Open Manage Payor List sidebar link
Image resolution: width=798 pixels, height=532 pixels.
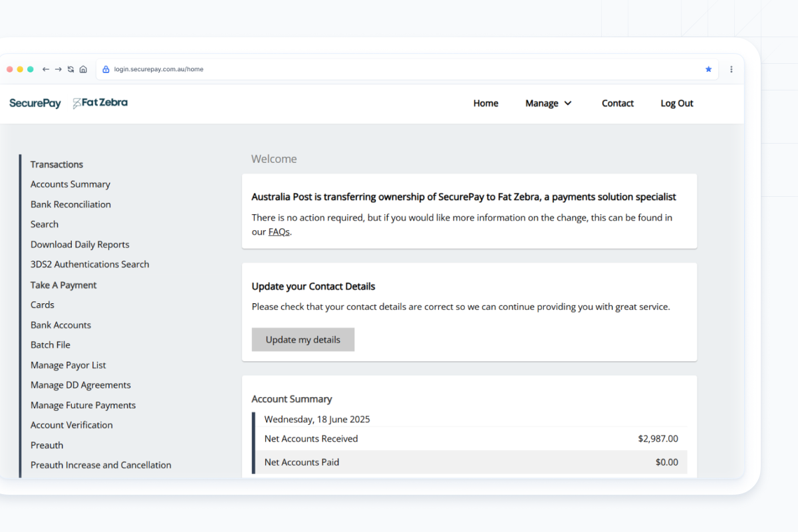[x=68, y=365]
